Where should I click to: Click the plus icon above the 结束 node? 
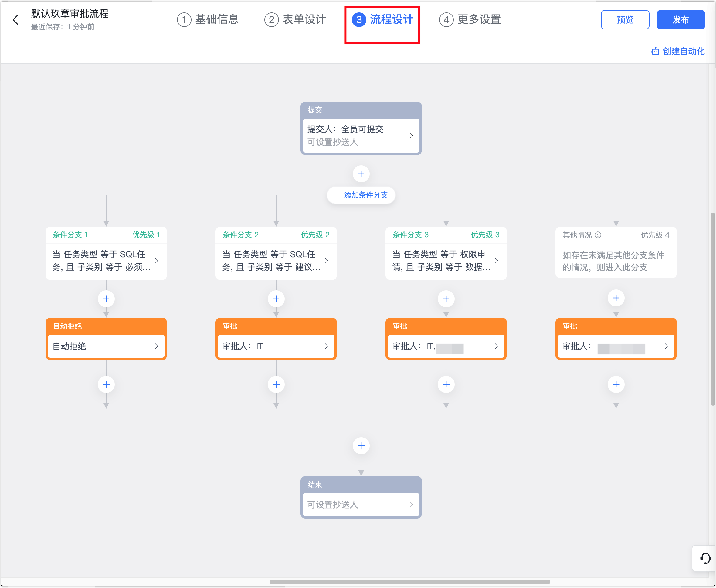361,446
